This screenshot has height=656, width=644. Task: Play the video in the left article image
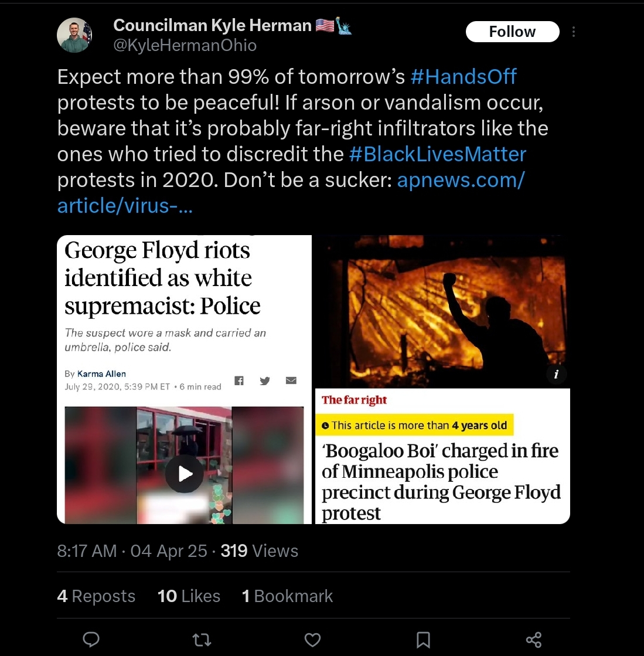point(184,473)
